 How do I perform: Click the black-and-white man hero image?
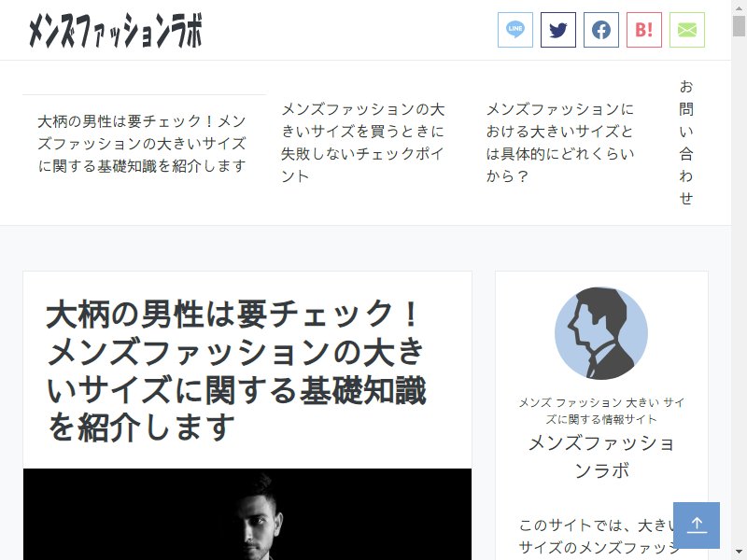coord(247,514)
